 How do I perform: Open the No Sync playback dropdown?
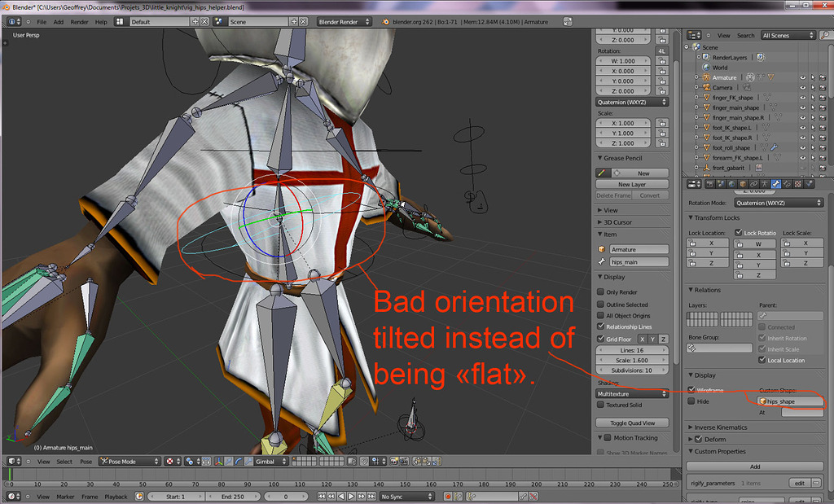(406, 497)
